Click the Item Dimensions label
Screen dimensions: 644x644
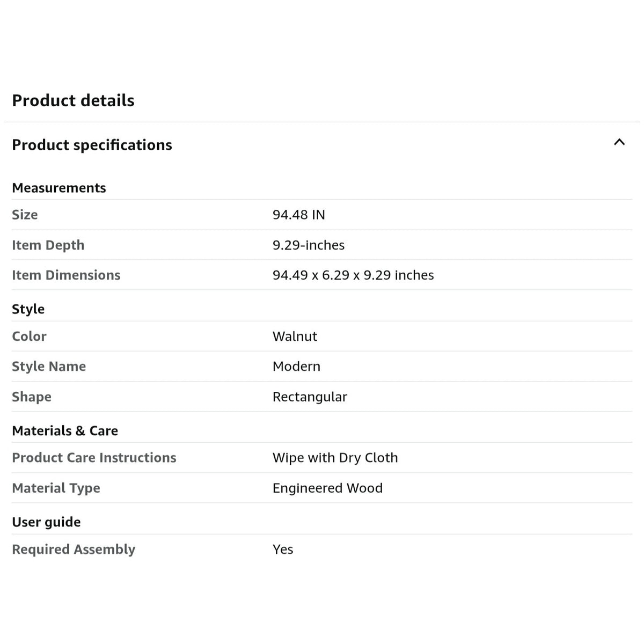(66, 275)
